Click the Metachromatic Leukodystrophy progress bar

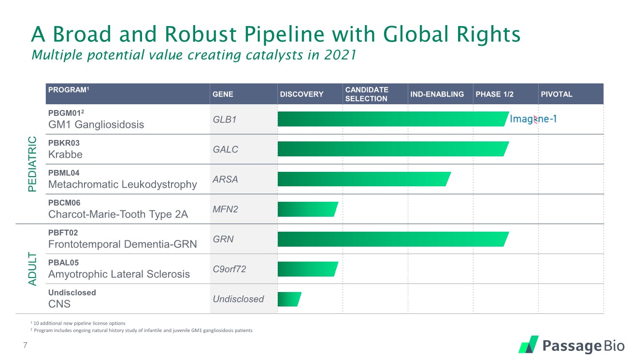tap(364, 179)
